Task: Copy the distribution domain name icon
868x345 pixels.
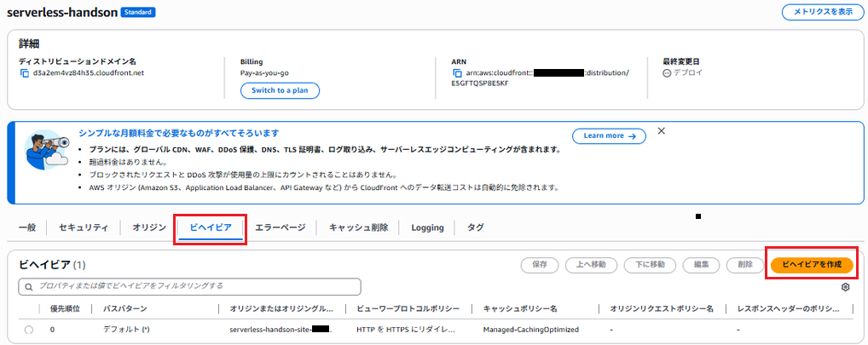Action: 25,73
